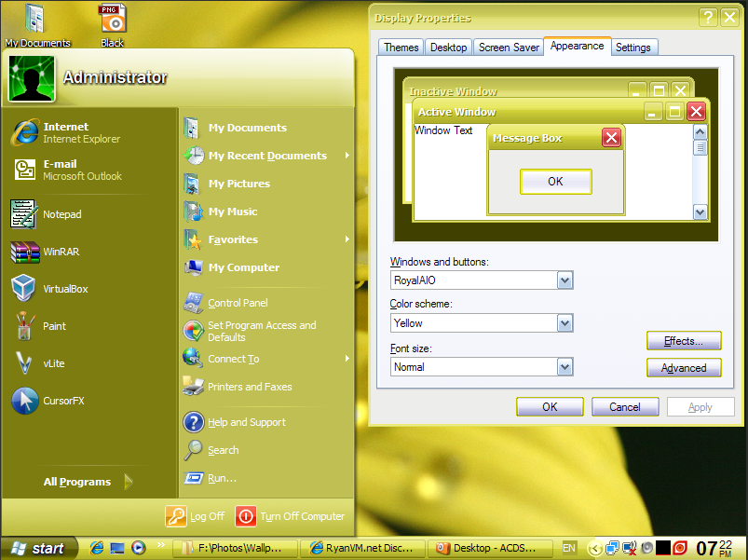The width and height of the screenshot is (748, 560).
Task: Click the Display Properties help button
Action: tap(708, 18)
